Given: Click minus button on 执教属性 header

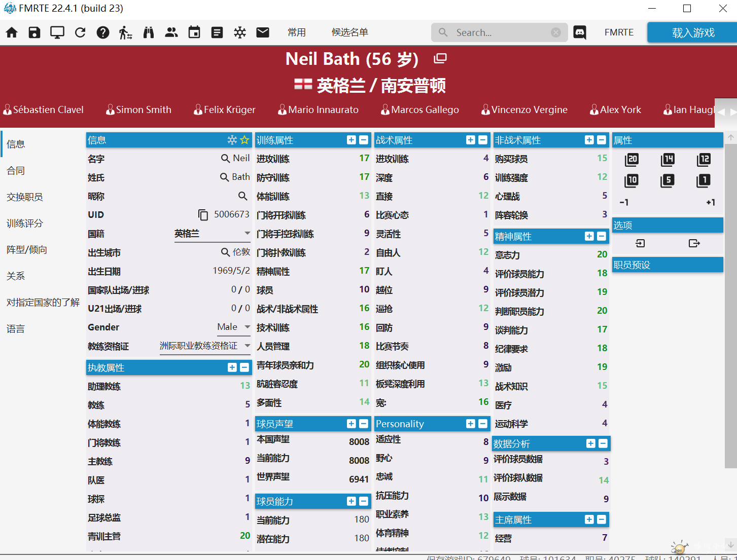Looking at the screenshot, I should 244,367.
